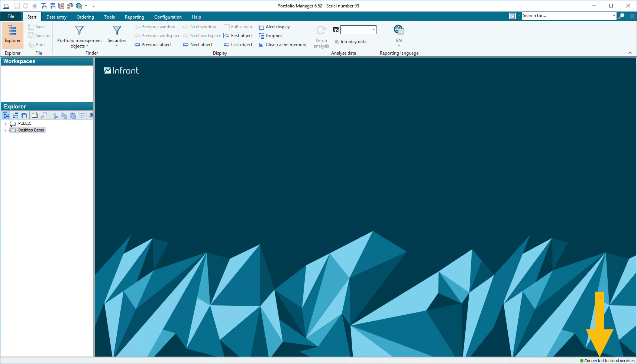The image size is (637, 364).
Task: Click into the Search for input field
Action: click(566, 16)
